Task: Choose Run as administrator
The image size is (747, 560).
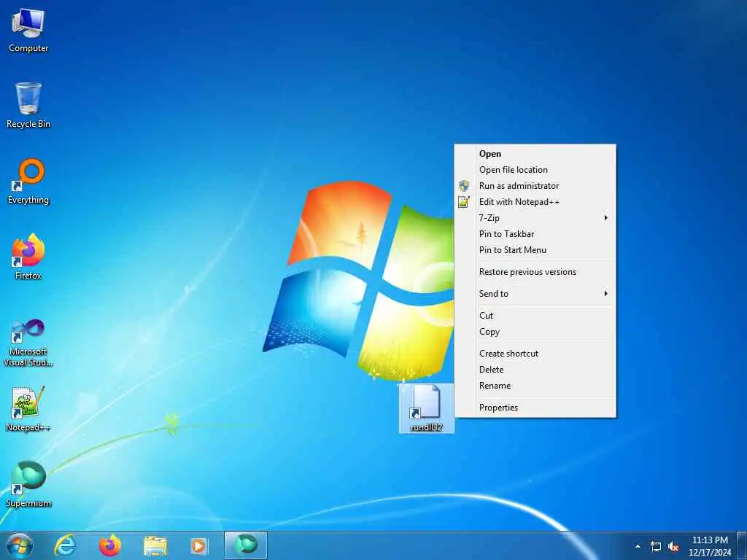Action: pos(535,186)
